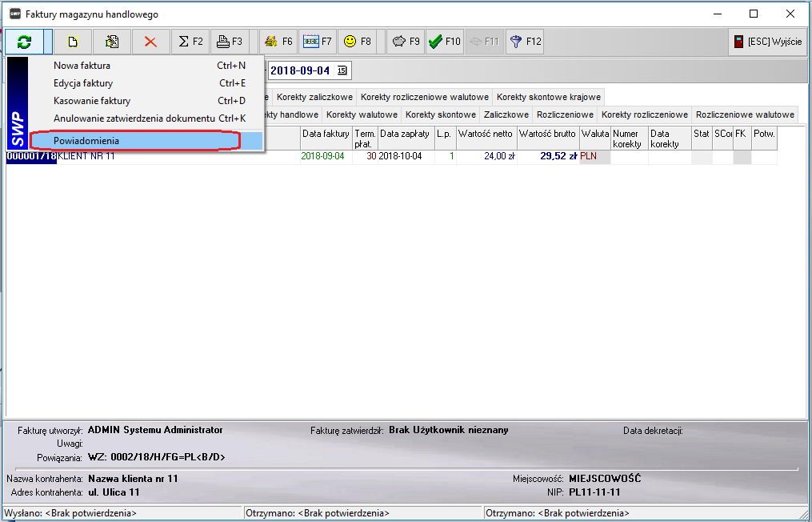Click the 'Wartość brutto' column header
812x522 pixels.
547,134
